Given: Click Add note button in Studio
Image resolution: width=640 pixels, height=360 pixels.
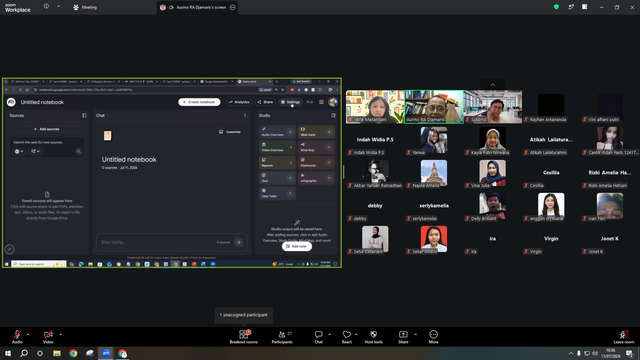Looking at the screenshot, I should (297, 247).
